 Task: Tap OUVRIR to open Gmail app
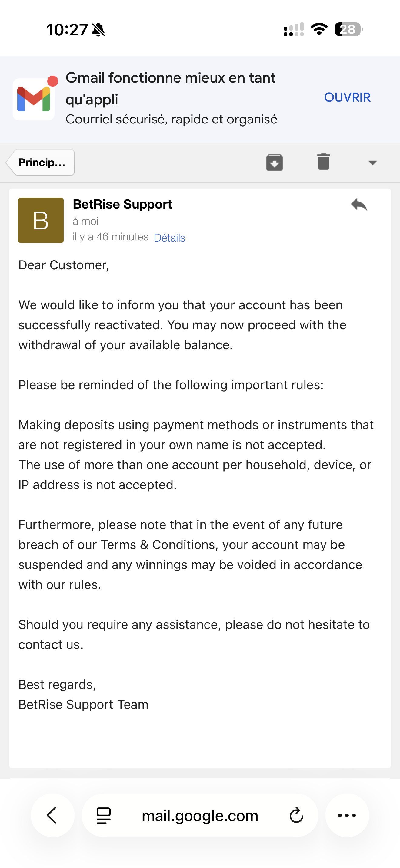click(x=347, y=97)
